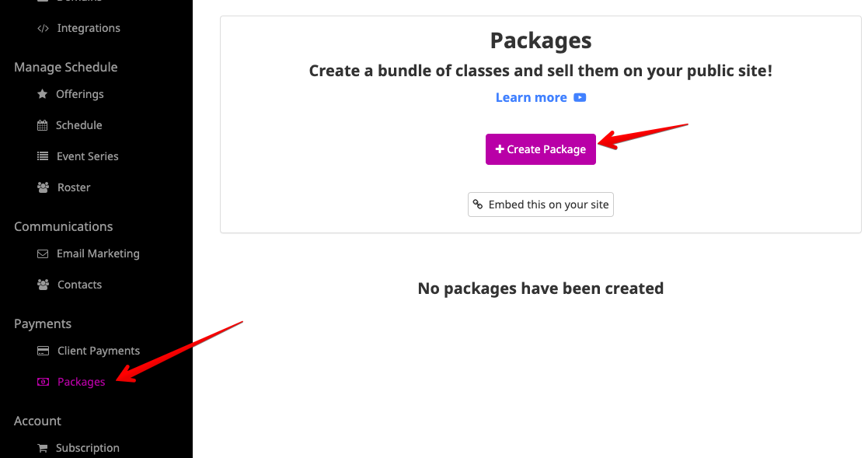Click the video icon beside Learn more
Screen dimensions: 868x458
pos(580,97)
